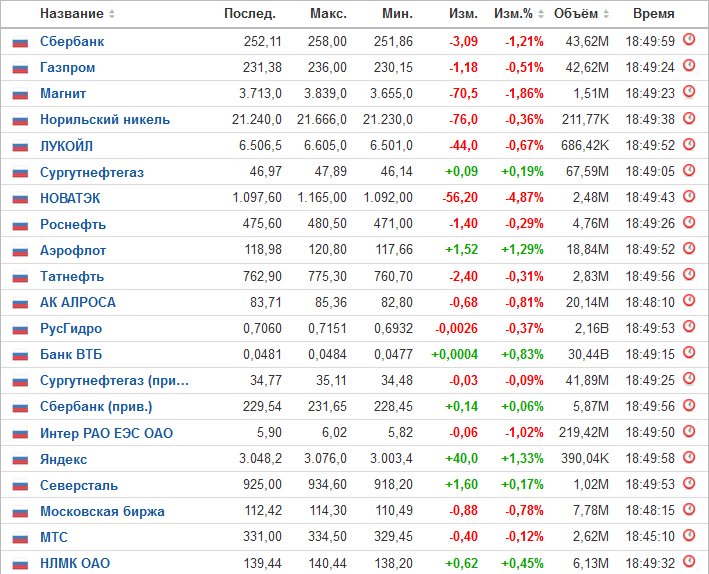The width and height of the screenshot is (709, 574).
Task: Click the clock icon in Норильский никель row
Action: pos(689,118)
